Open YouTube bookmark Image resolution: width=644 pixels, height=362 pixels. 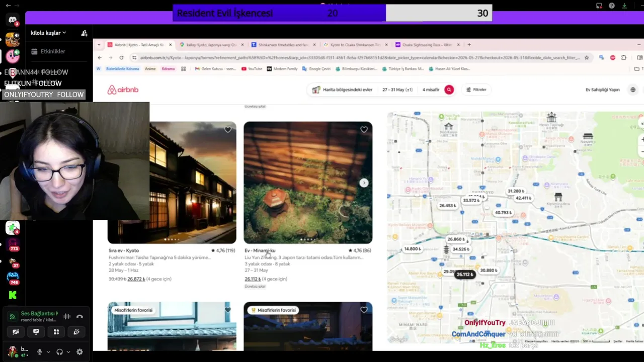coord(252,69)
